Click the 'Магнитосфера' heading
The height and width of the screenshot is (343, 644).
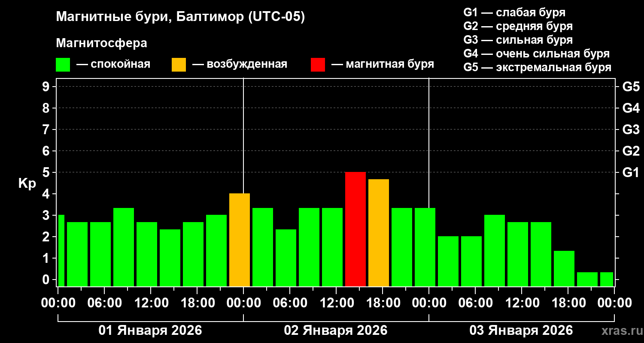(101, 43)
